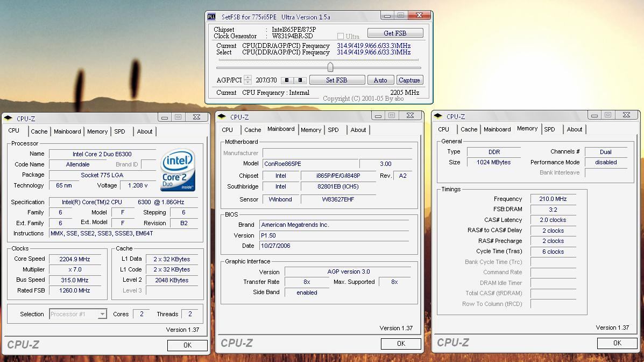644x362 pixels.
Task: Click OK in the middle CPU-Z window
Action: [x=401, y=344]
